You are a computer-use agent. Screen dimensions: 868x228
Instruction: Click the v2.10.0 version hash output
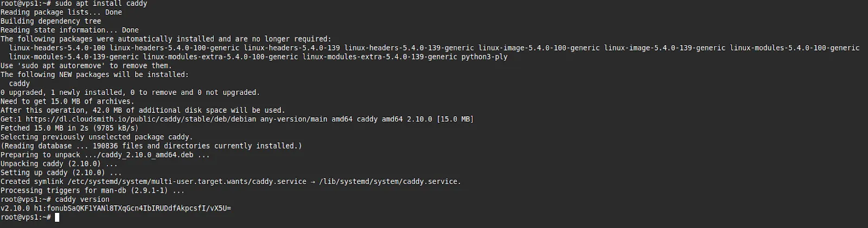(116, 208)
